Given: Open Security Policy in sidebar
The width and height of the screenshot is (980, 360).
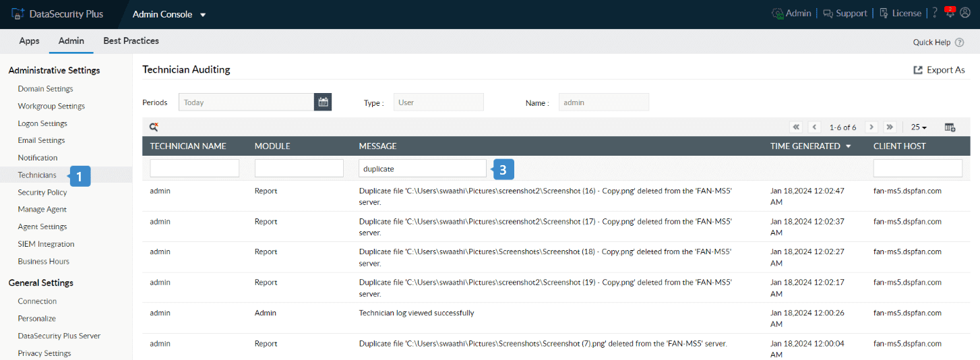Looking at the screenshot, I should [x=42, y=193].
